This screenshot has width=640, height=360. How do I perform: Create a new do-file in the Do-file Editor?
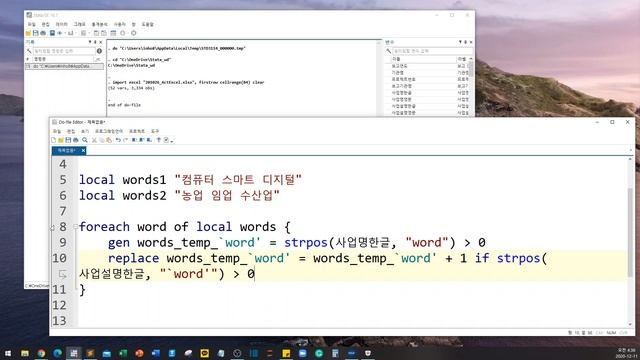click(x=53, y=140)
